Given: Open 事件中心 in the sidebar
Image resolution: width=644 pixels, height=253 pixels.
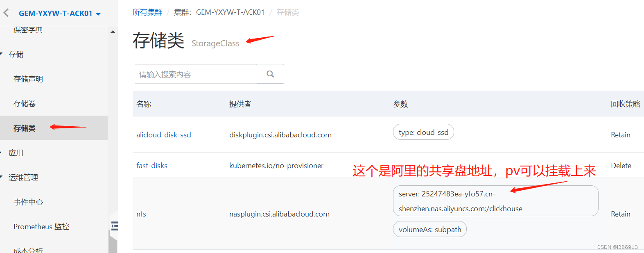Looking at the screenshot, I should point(28,202).
